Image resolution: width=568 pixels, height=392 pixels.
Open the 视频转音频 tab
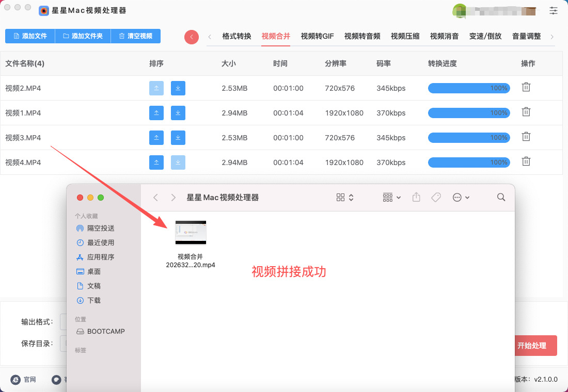tap(362, 36)
